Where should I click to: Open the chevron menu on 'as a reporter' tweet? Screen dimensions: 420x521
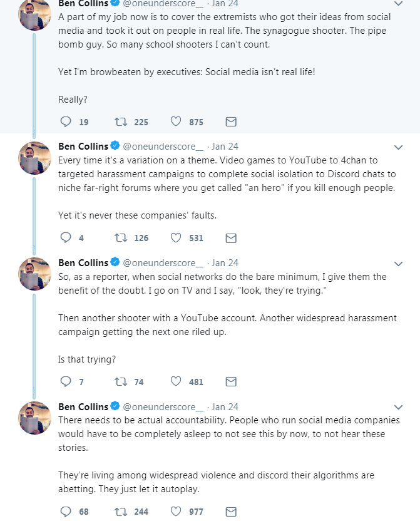[x=398, y=264]
